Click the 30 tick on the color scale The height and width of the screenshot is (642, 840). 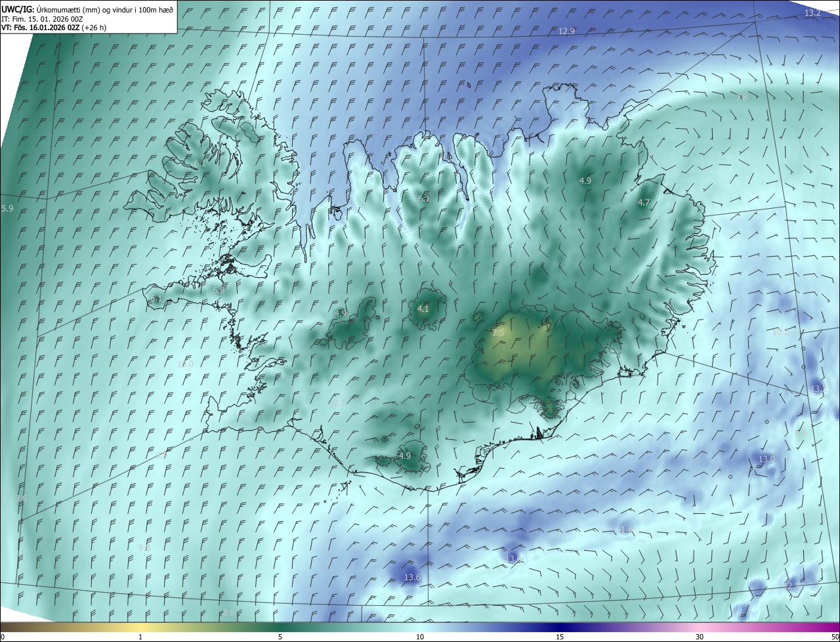pyautogui.click(x=700, y=637)
